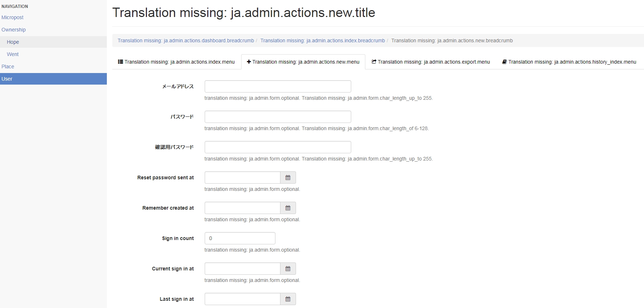This screenshot has width=644, height=308.
Task: Go to Hope in the sidebar
Action: [13, 42]
